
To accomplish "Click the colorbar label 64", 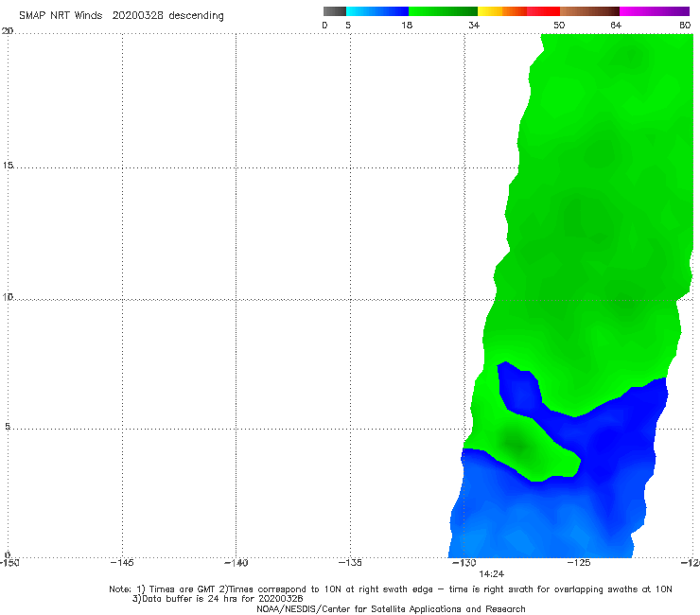I will pos(616,26).
